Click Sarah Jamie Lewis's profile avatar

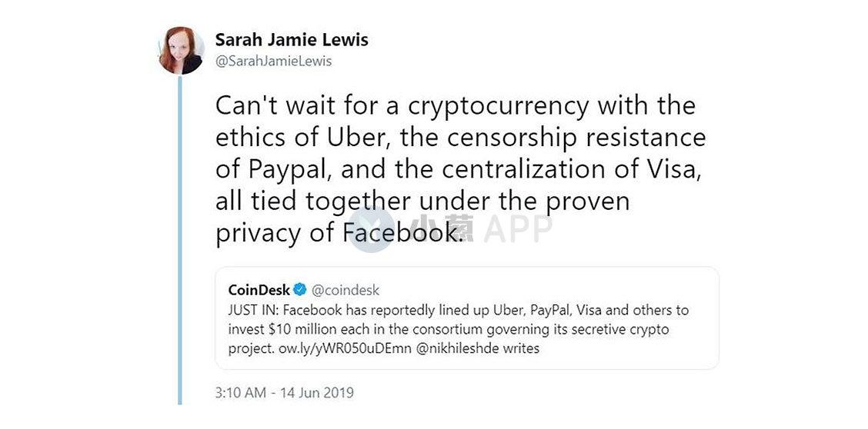tap(182, 51)
